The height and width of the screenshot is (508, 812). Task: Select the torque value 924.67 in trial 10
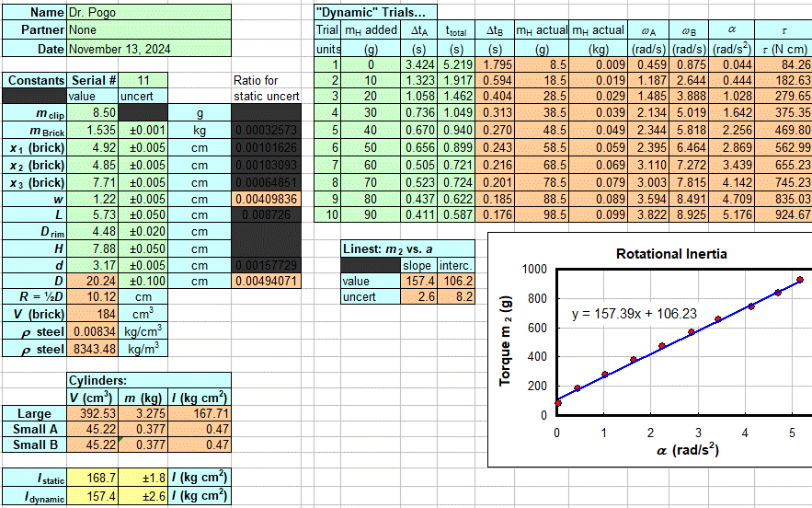click(x=783, y=214)
